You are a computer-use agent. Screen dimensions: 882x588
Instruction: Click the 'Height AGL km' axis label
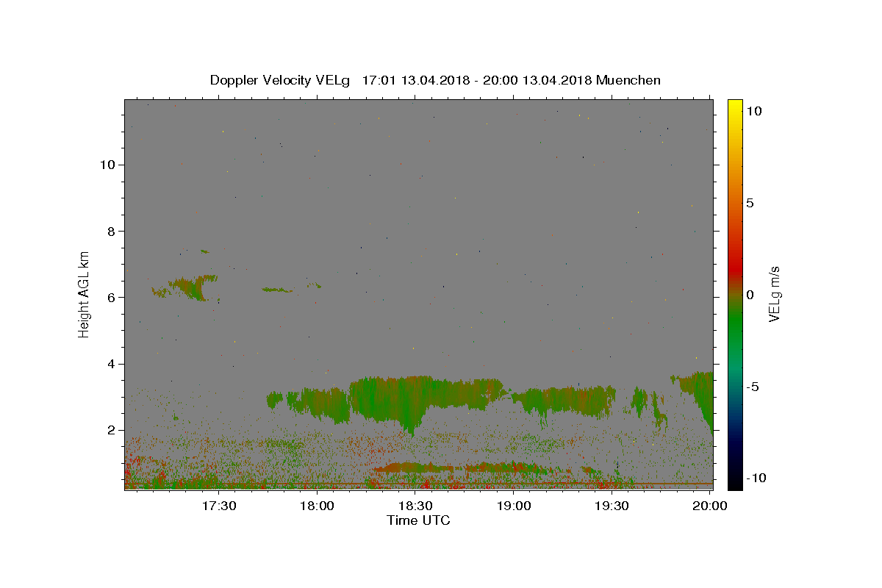click(85, 294)
